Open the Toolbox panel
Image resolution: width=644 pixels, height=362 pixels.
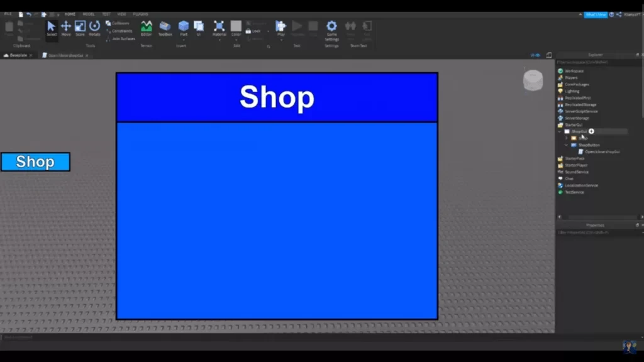coord(165,28)
